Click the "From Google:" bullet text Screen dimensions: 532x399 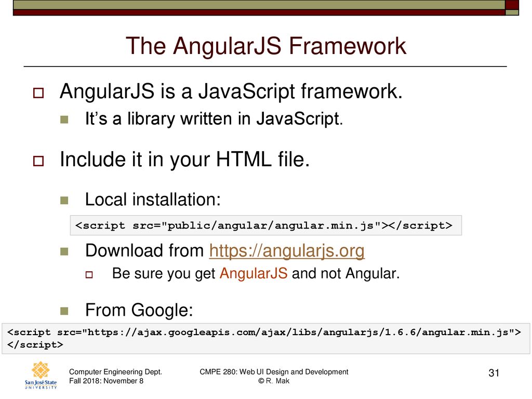(139, 310)
